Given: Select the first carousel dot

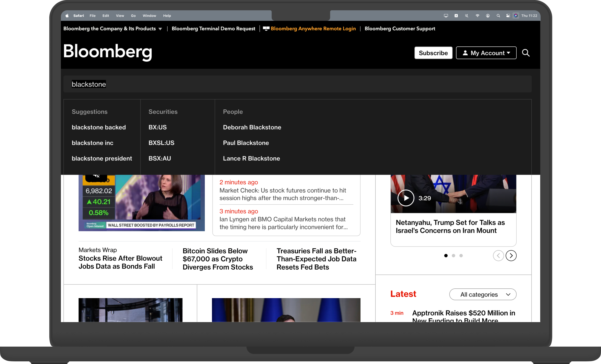Looking at the screenshot, I should [x=446, y=255].
